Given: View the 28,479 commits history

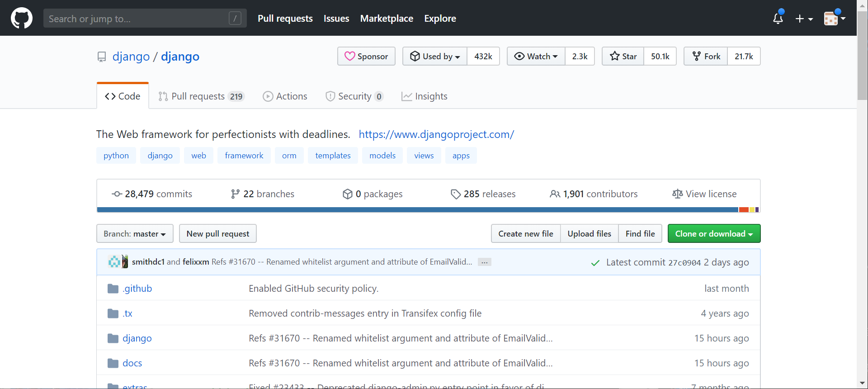Looking at the screenshot, I should click(x=152, y=194).
